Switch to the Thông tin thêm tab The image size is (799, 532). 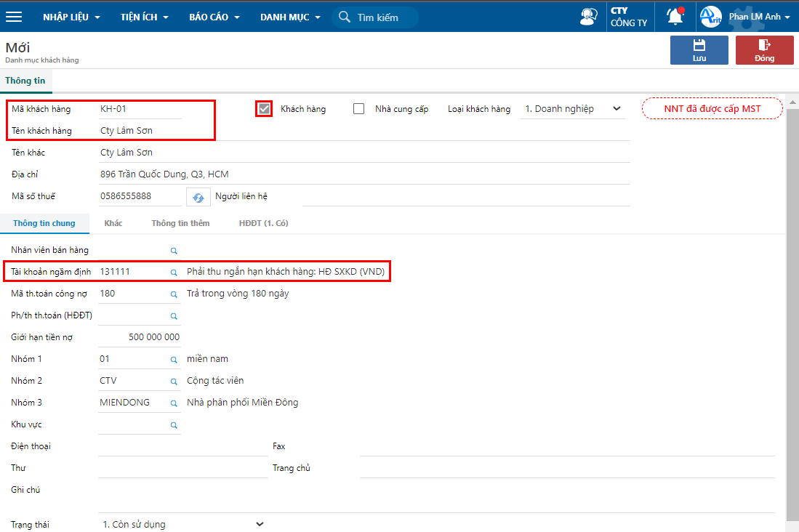pos(180,223)
